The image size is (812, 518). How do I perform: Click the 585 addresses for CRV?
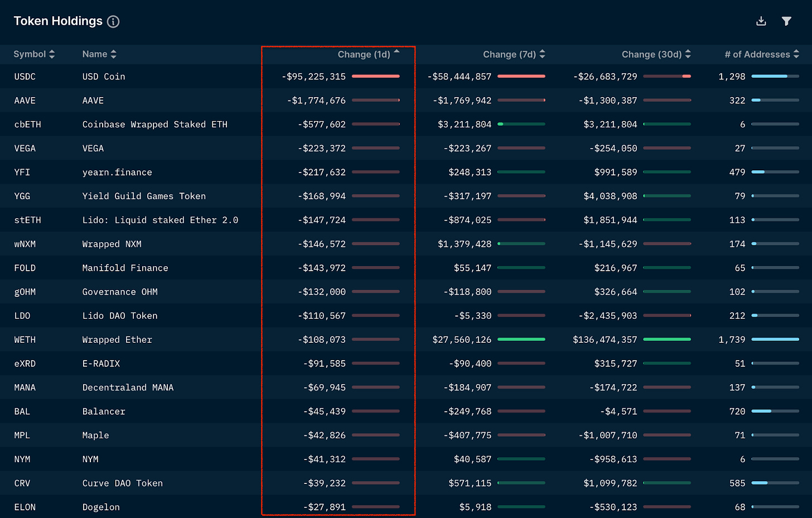tap(737, 483)
